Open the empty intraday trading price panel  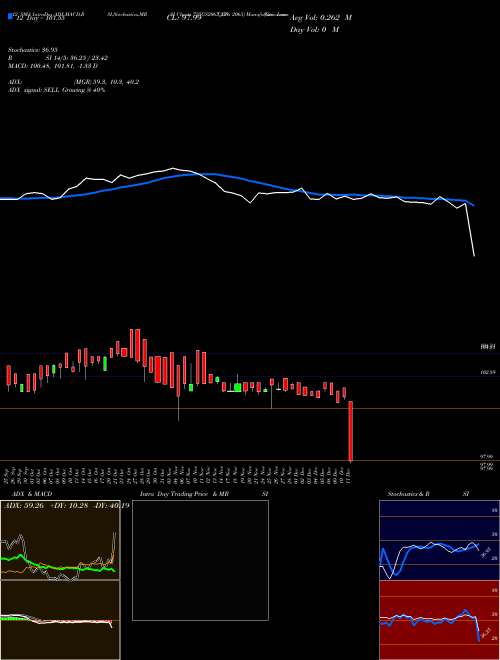pos(200,560)
